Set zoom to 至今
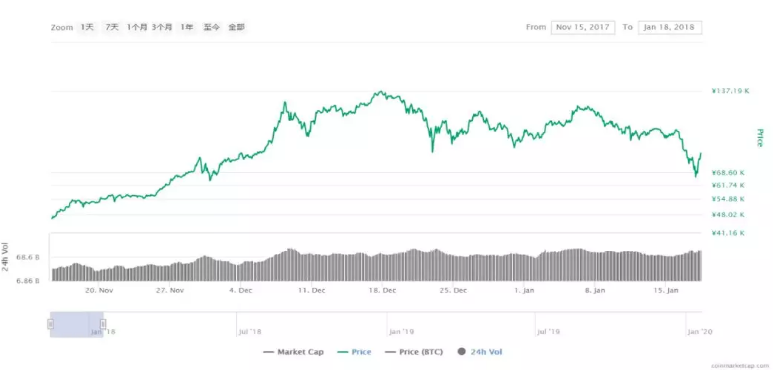773x378 pixels. click(x=211, y=28)
